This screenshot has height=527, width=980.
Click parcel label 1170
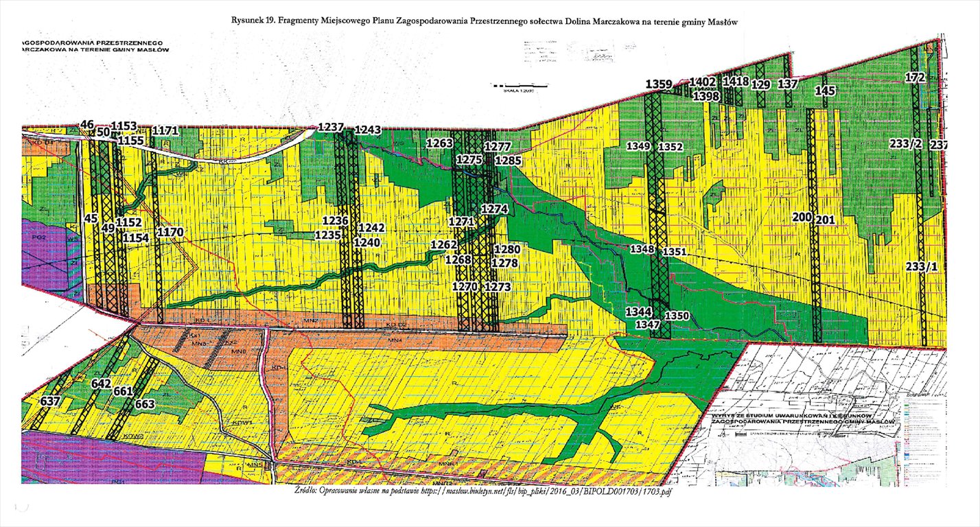[170, 232]
